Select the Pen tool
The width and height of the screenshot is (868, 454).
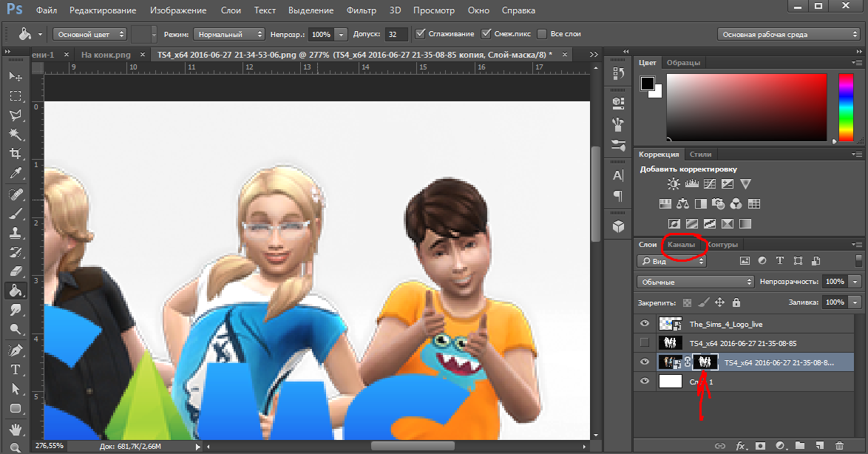click(x=16, y=350)
